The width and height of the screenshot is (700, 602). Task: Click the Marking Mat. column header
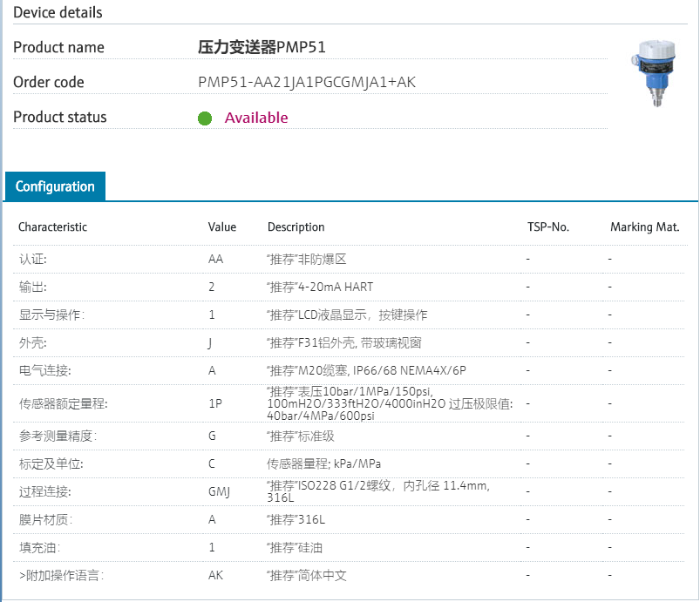644,227
